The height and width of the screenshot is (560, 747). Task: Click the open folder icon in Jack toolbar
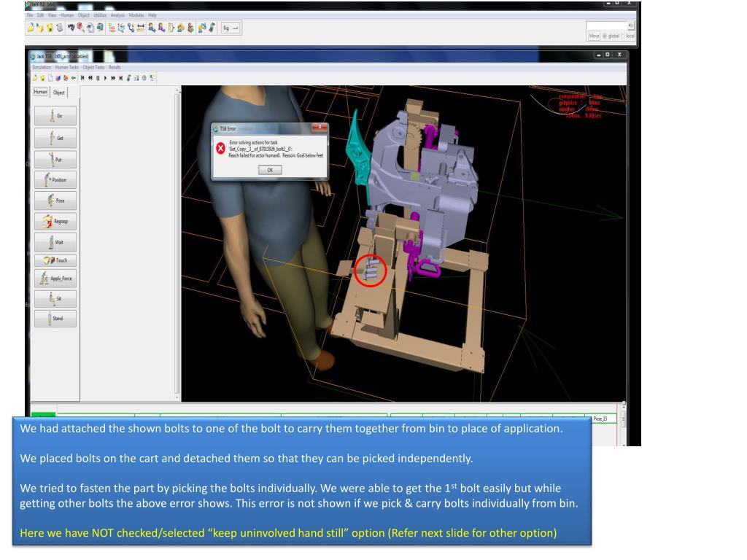[30, 28]
